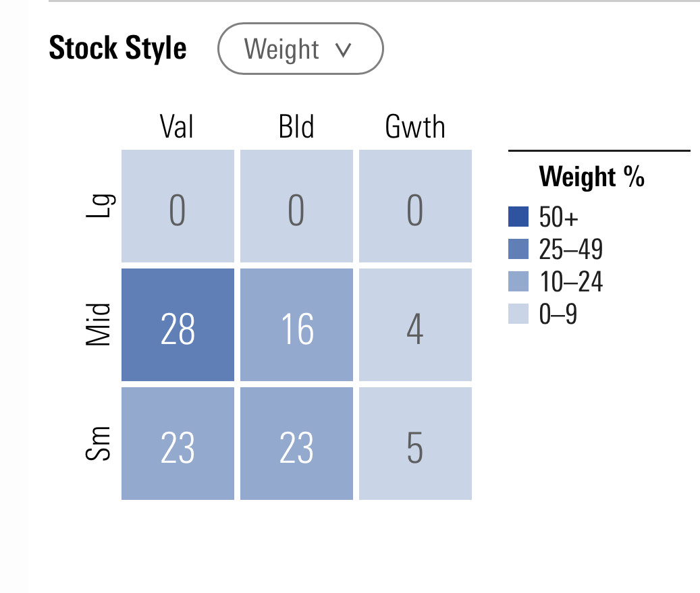The image size is (700, 593).
Task: Click the chevron arrow in Weight dropdown
Action: [344, 50]
